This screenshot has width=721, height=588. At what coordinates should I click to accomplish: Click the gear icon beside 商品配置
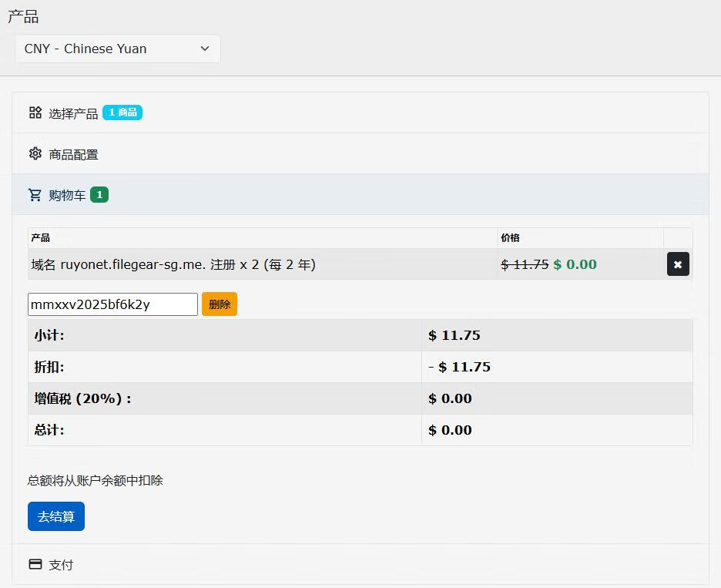(35, 153)
